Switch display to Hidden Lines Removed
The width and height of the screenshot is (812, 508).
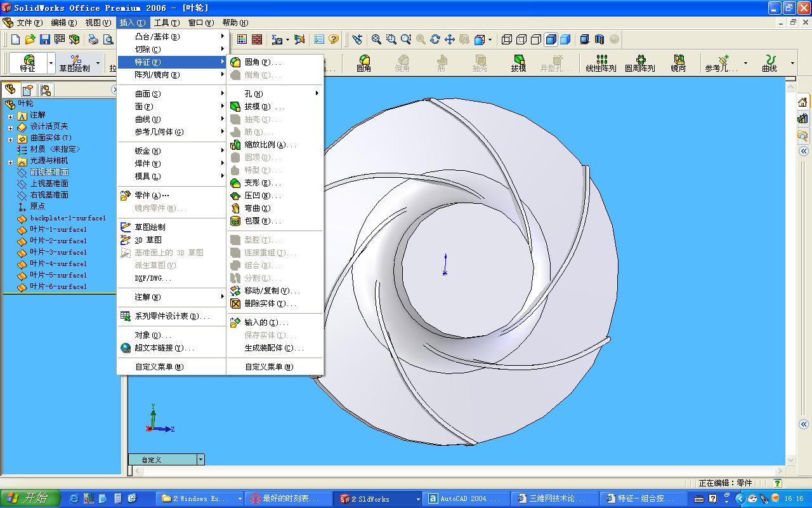pyautogui.click(x=536, y=39)
